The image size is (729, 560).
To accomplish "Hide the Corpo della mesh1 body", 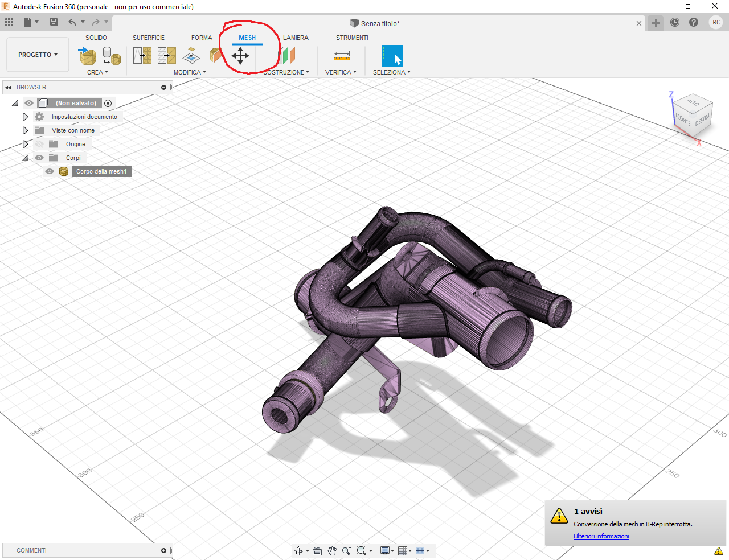I will point(50,171).
